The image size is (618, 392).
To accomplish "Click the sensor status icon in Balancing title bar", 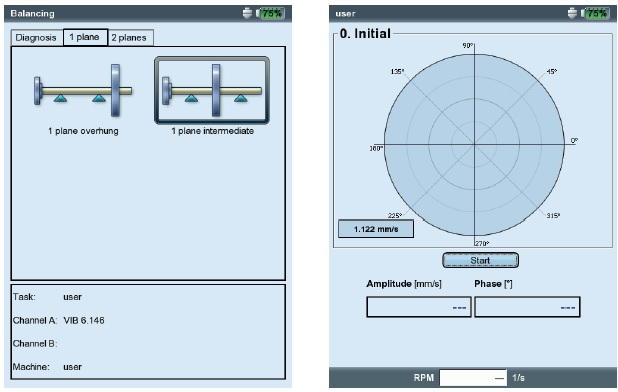I will tap(247, 13).
